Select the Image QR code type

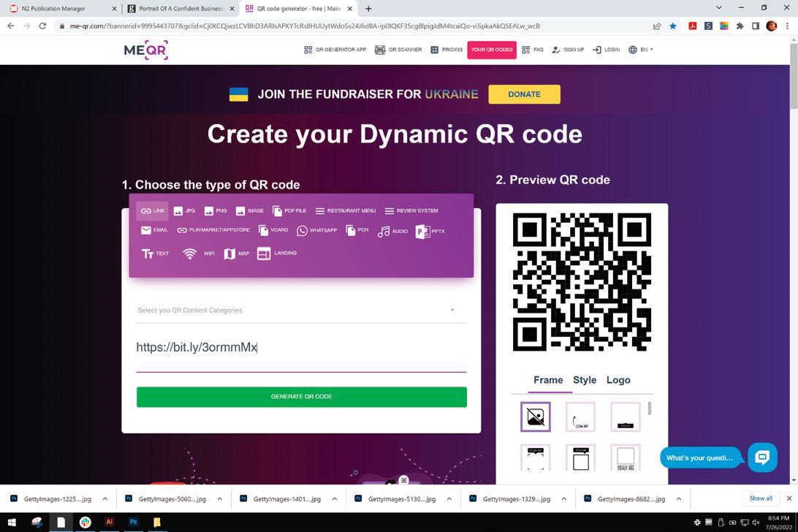pos(249,210)
